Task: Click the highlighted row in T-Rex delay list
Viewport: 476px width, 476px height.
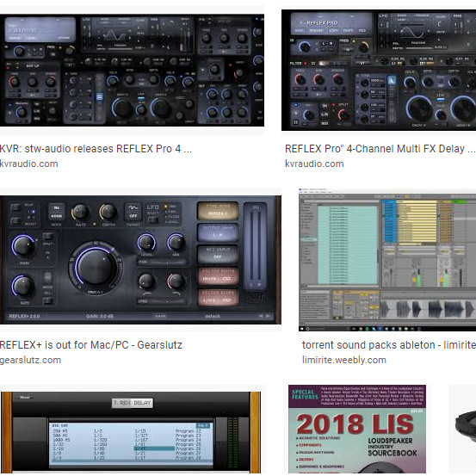Action: pos(154,448)
